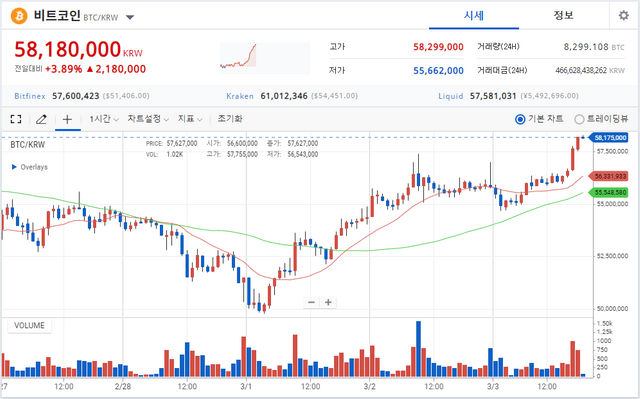This screenshot has height=399, width=640.
Task: Open the BTC/KRW market dropdown arrow
Action: (130, 18)
